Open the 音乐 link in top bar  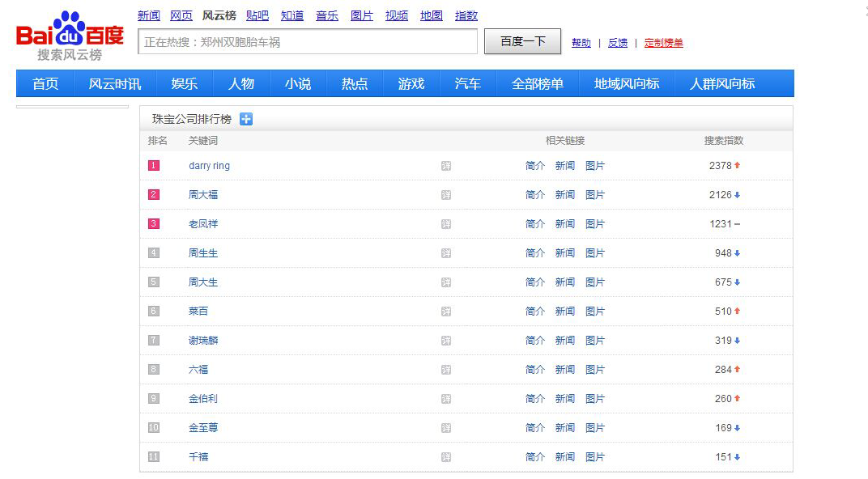[x=327, y=15]
